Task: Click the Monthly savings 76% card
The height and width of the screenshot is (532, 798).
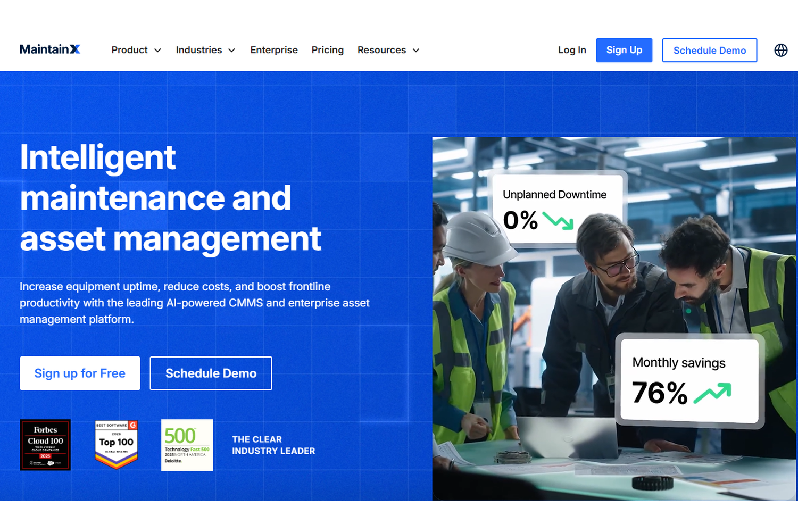Action: [689, 381]
